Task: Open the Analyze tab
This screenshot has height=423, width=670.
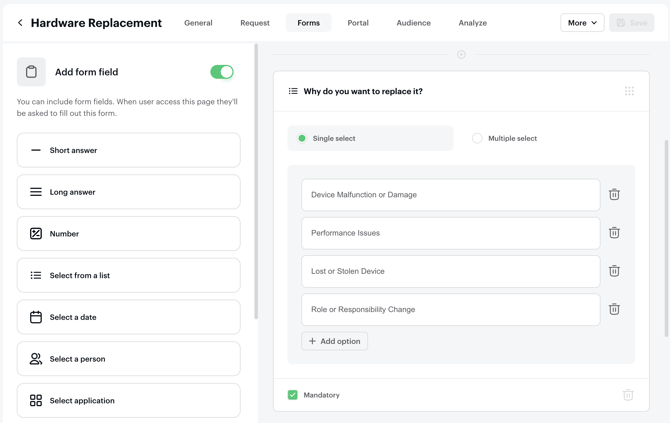Action: (472, 23)
